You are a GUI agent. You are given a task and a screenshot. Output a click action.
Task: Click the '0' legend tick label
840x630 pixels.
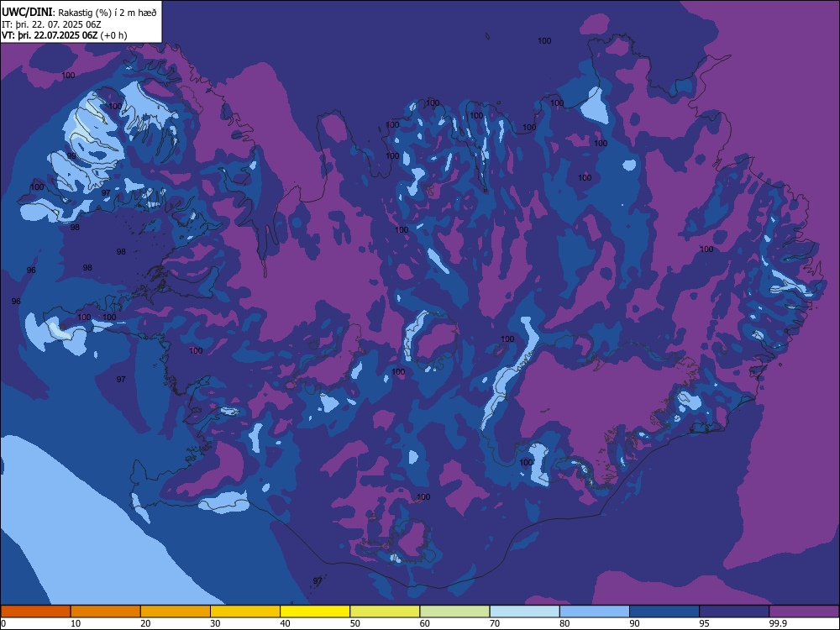click(3, 623)
